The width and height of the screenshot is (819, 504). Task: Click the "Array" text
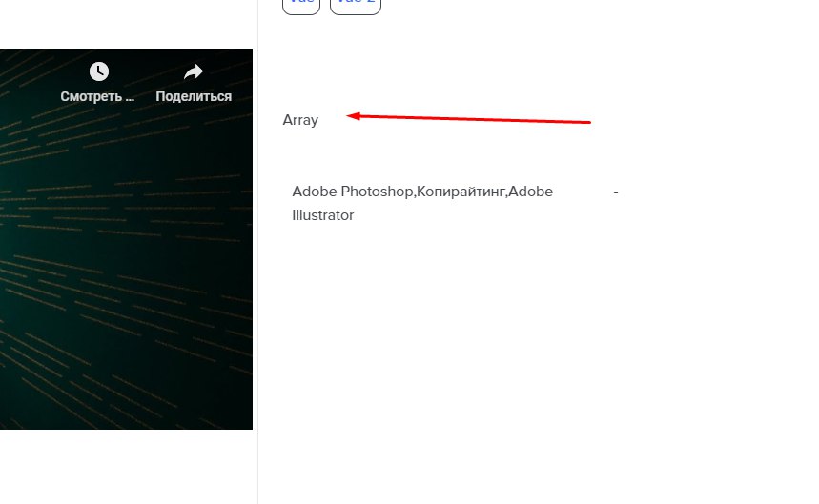coord(300,120)
